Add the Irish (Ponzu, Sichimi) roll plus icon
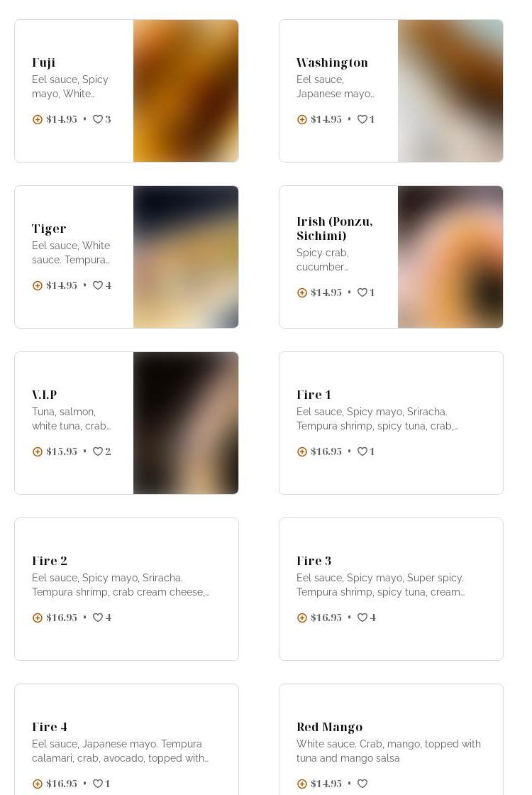 pyautogui.click(x=302, y=292)
